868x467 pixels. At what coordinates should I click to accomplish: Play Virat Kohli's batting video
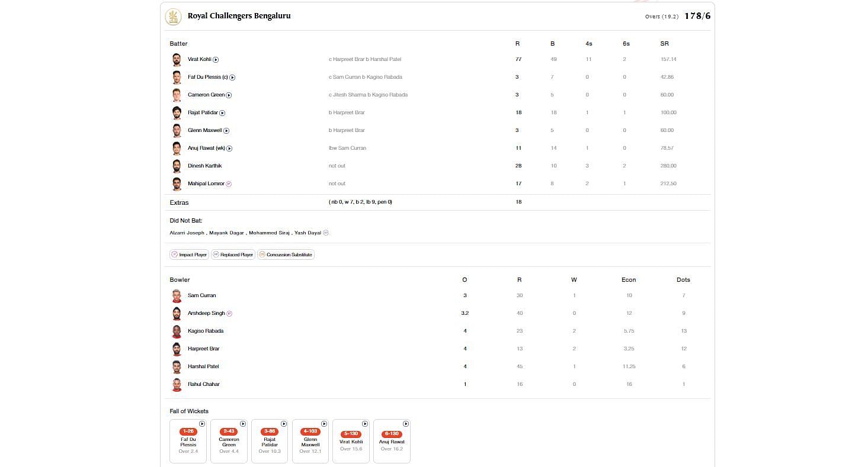pyautogui.click(x=216, y=60)
